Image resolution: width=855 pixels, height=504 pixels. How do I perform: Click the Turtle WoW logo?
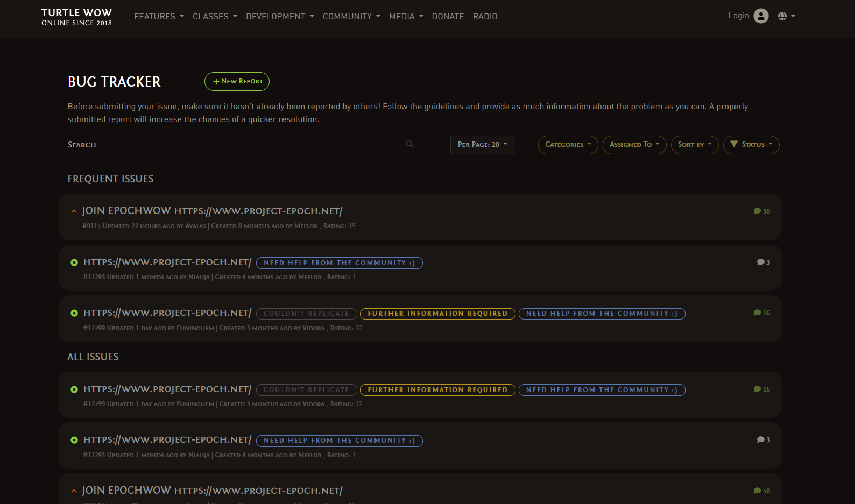point(76,17)
